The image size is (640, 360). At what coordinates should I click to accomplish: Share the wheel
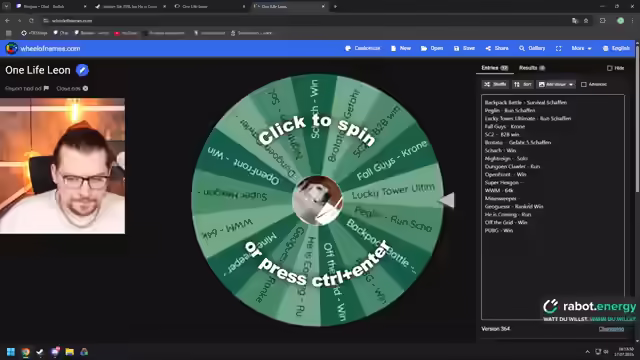click(497, 48)
